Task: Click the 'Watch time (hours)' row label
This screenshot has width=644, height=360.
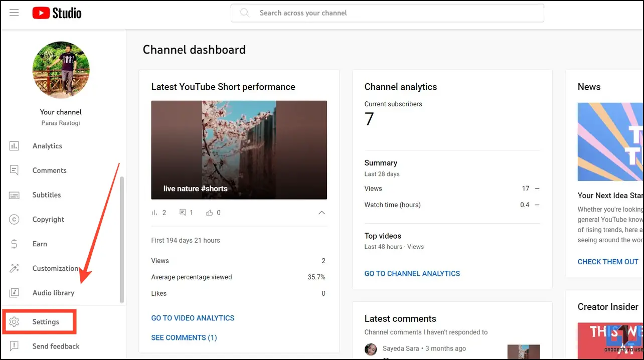Action: [393, 205]
